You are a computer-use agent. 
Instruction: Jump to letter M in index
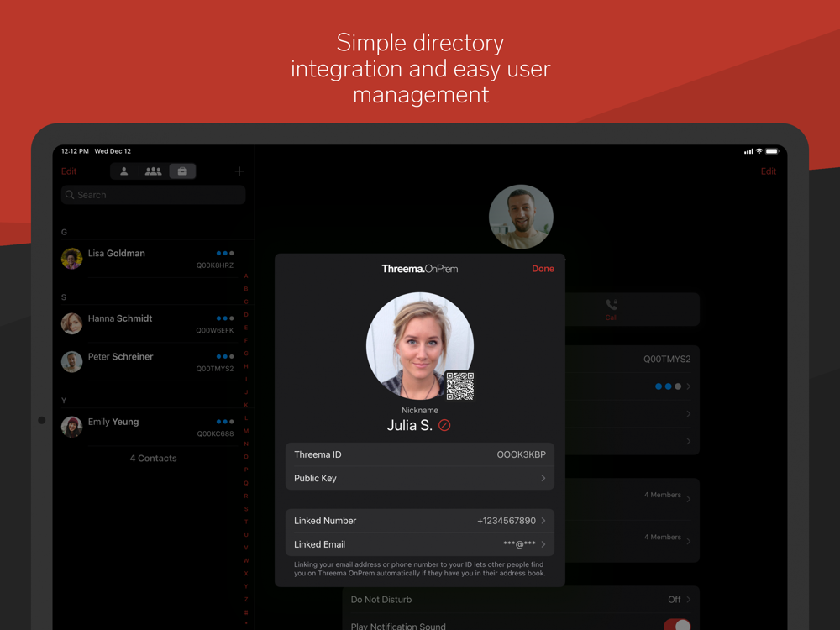(246, 431)
